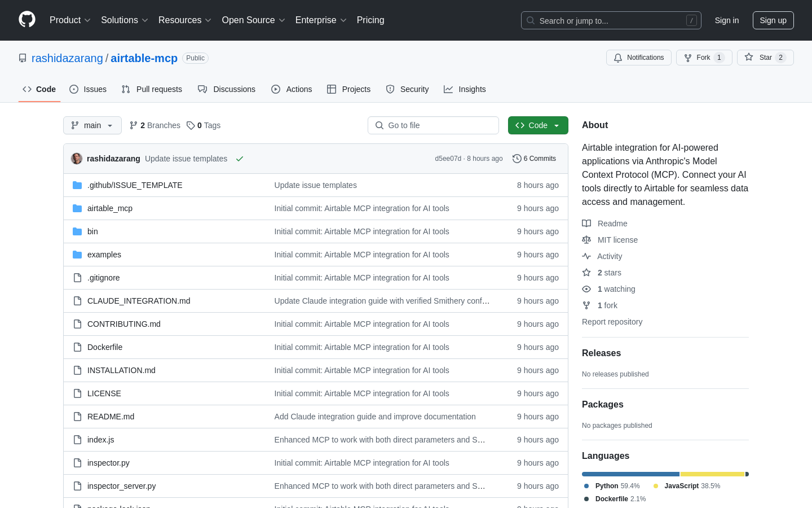Click the yellow JavaScript segment of language bar

coord(713,474)
